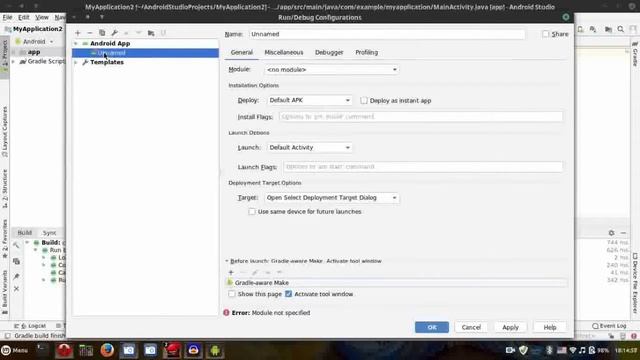Viewport: 640px width, 360px height.
Task: Click the shield tray icon
Action: click(x=523, y=350)
